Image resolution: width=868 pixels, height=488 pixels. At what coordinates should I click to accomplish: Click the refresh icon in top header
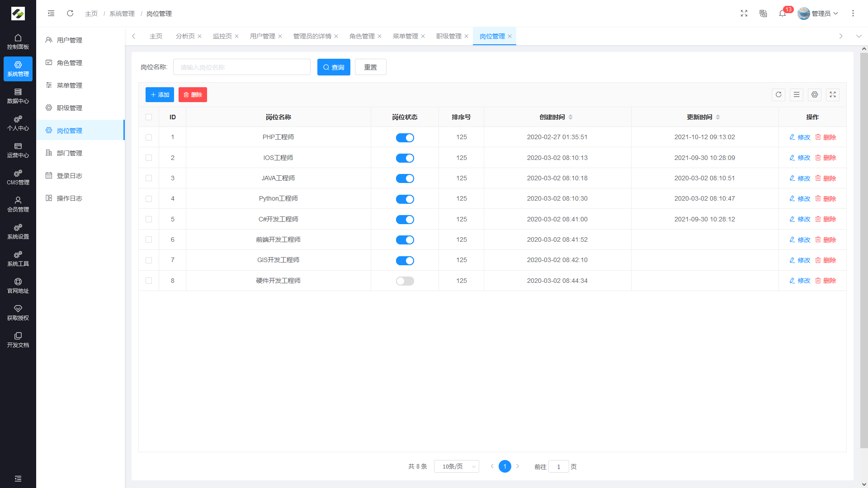click(x=70, y=14)
